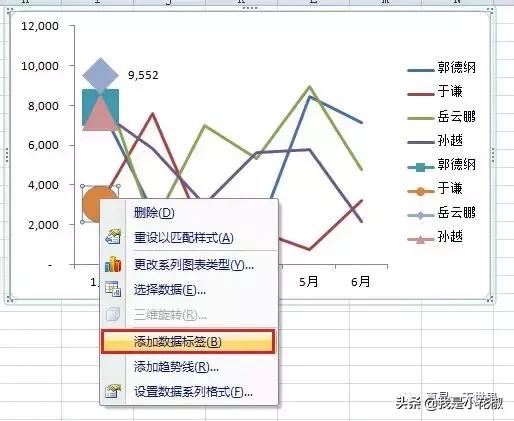This screenshot has height=421, width=514.
Task: Click the chart's left-edge resize handle
Action: pos(7,155)
